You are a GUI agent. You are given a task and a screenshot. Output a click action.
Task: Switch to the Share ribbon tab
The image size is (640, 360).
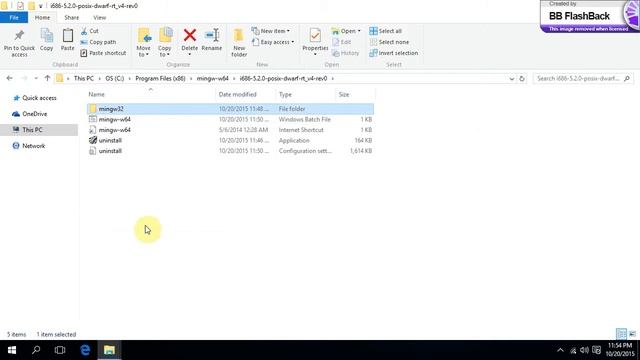point(71,18)
